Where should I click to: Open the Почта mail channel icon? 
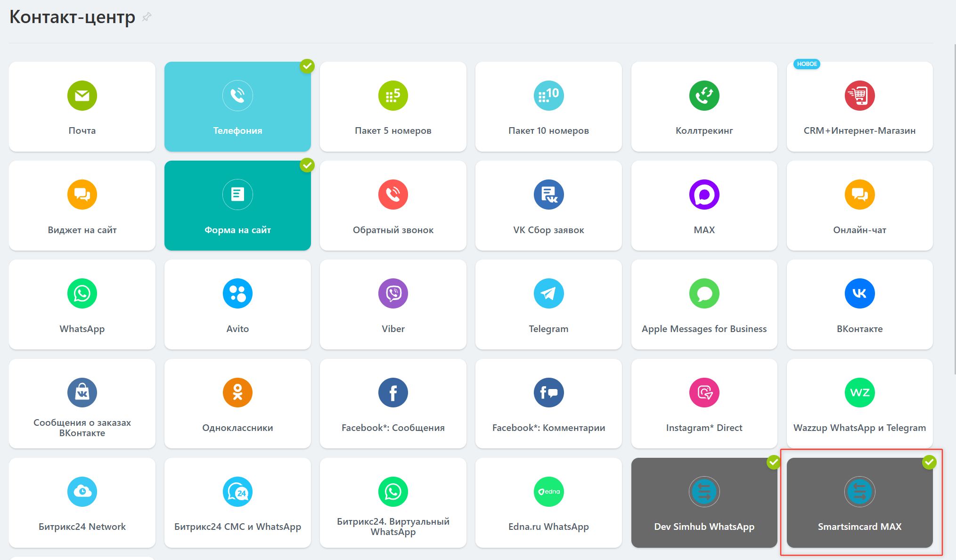coord(82,96)
